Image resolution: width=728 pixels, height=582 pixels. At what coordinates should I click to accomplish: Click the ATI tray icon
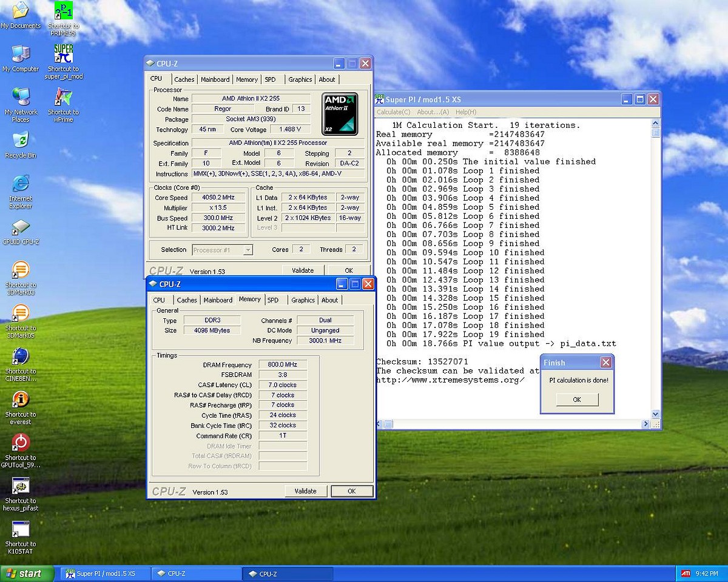tap(685, 573)
